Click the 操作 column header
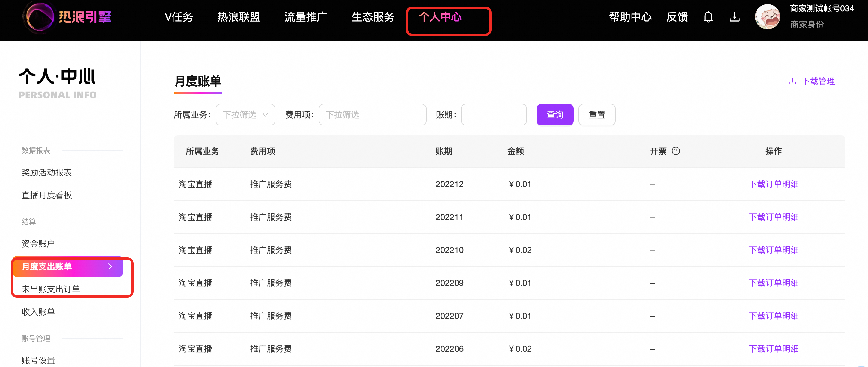Screen dimensions: 868x367 774,151
